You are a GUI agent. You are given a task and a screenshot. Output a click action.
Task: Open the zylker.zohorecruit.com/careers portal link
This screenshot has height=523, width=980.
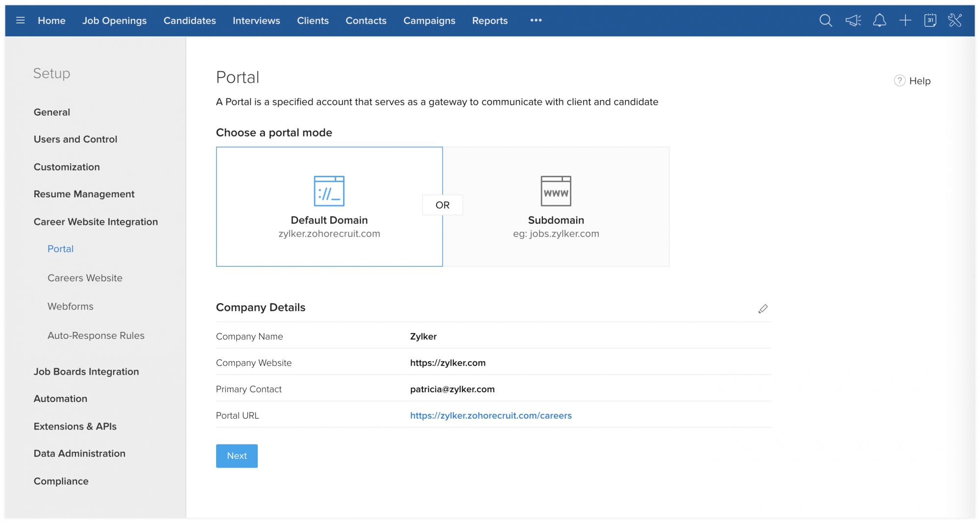pyautogui.click(x=490, y=416)
